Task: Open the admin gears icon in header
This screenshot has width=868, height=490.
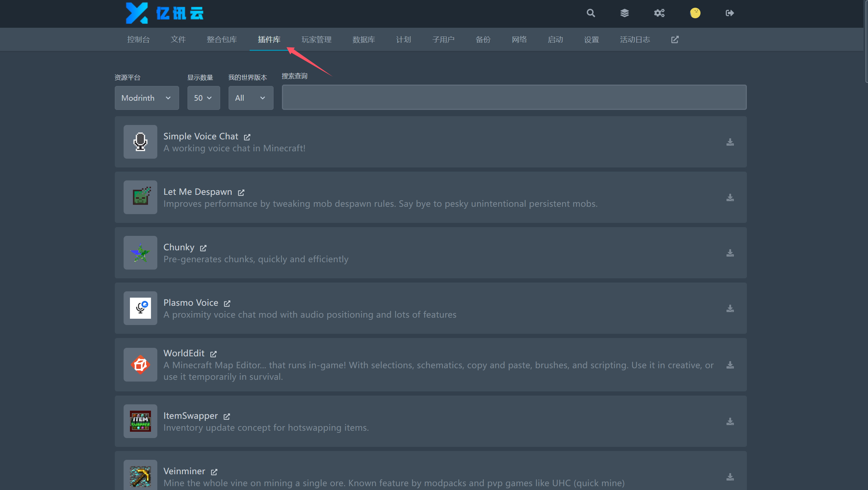Action: [659, 13]
